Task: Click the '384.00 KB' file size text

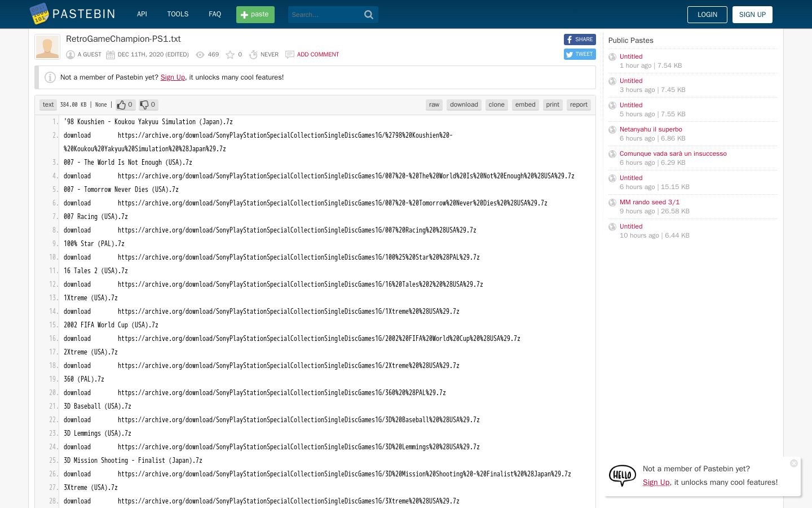Action: 73,105
